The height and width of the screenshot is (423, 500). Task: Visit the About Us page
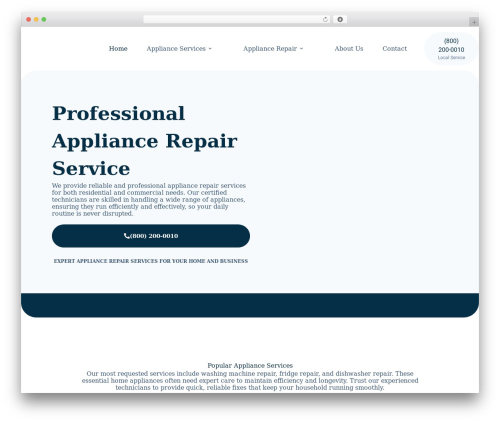[x=349, y=49]
